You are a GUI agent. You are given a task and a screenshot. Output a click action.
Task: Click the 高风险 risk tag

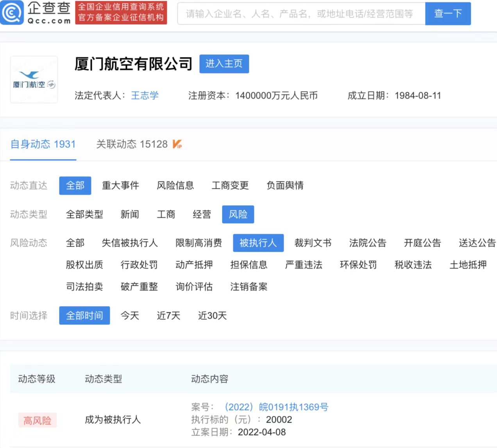point(38,420)
